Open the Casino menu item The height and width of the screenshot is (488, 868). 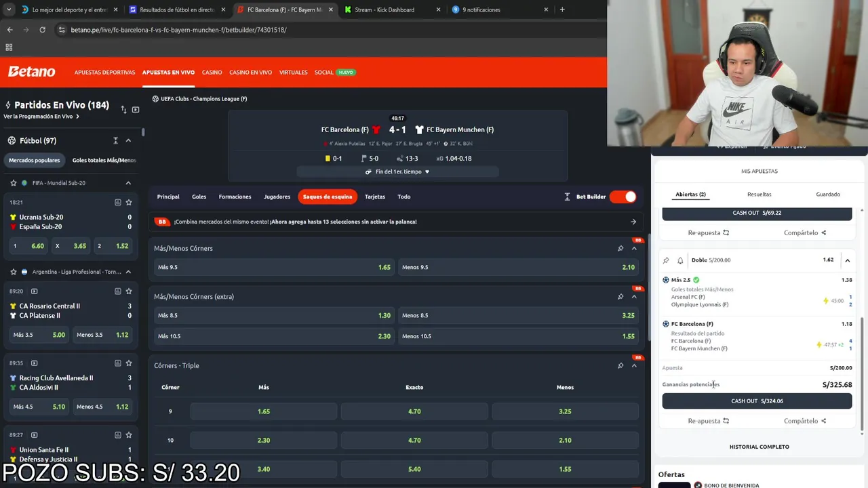(x=212, y=72)
